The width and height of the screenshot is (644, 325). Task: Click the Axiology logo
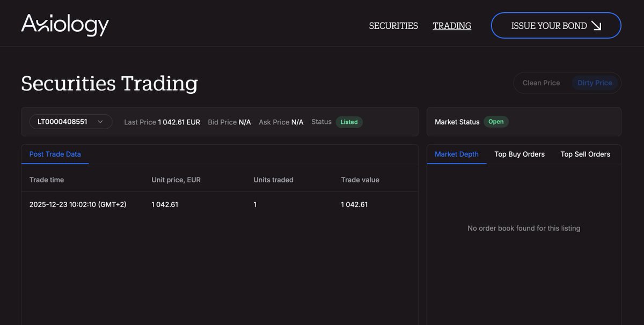click(x=65, y=25)
